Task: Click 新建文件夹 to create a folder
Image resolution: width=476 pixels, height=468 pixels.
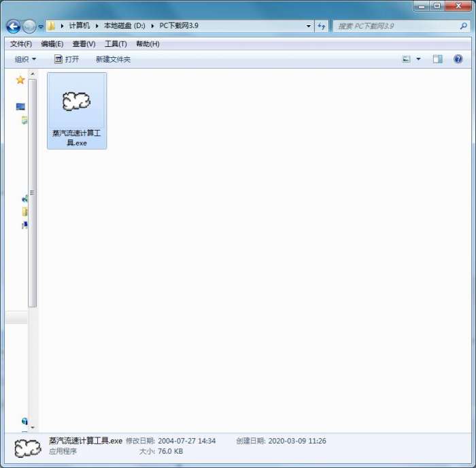Action: click(x=113, y=59)
